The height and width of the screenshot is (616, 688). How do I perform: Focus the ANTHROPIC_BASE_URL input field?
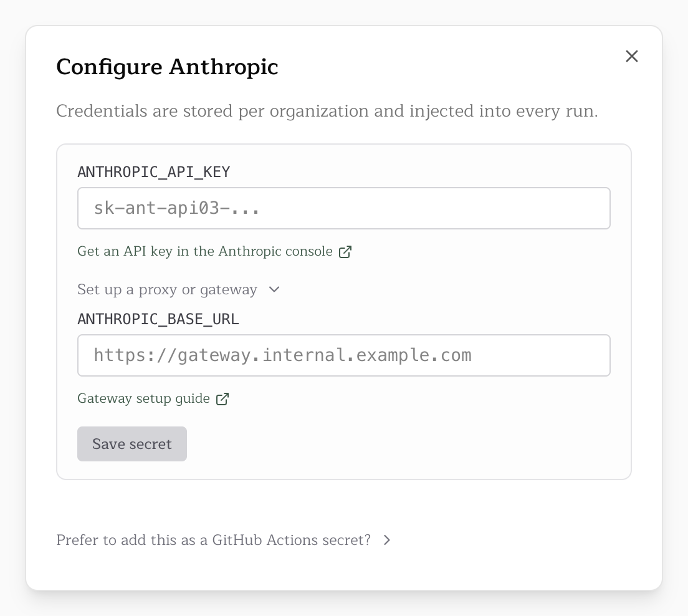pyautogui.click(x=343, y=355)
